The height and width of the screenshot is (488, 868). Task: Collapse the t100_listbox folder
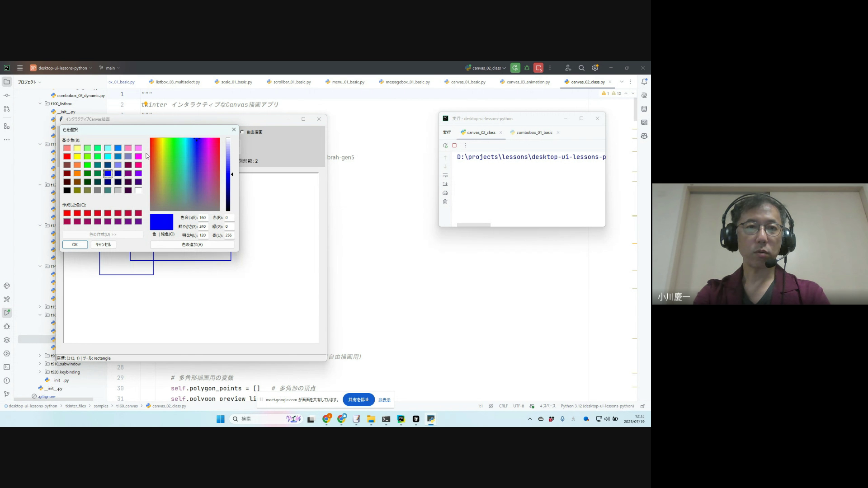(x=40, y=103)
